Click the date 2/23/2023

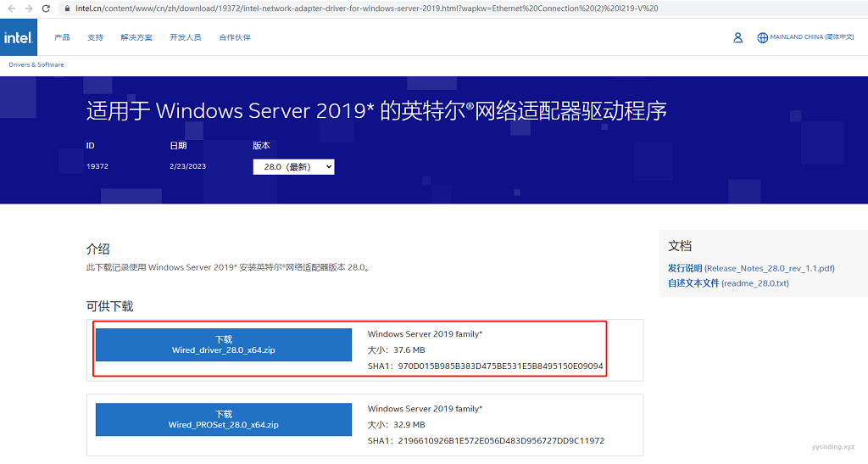coord(187,166)
